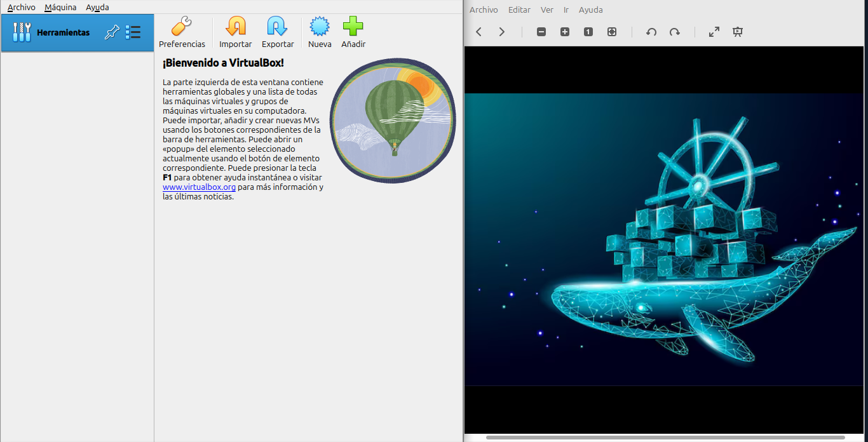
Task: Set image to normal size 1 icon
Action: (x=588, y=32)
